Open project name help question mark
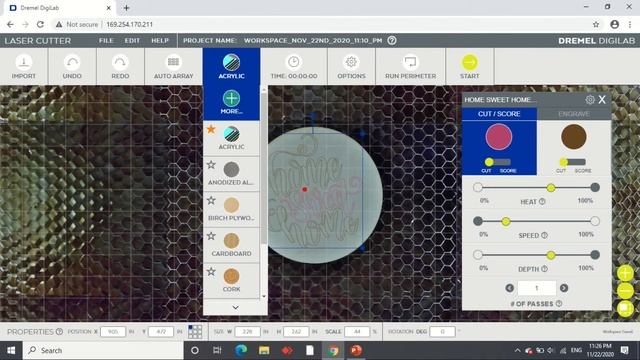The height and width of the screenshot is (360, 640). tap(392, 40)
